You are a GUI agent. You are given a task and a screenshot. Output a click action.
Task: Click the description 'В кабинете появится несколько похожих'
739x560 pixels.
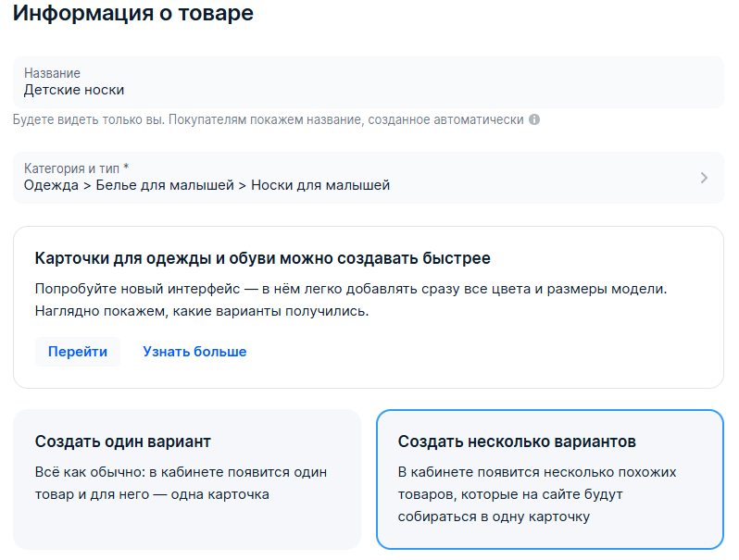point(537,472)
